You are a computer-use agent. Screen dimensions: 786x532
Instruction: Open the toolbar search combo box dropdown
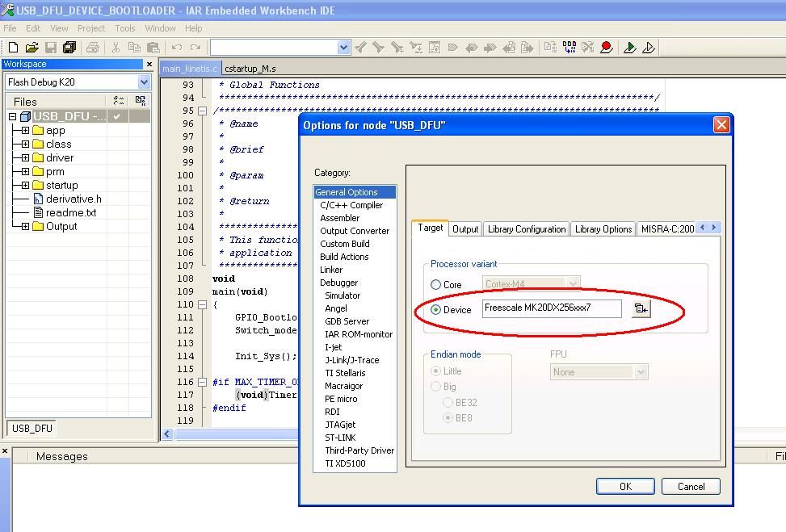[343, 48]
